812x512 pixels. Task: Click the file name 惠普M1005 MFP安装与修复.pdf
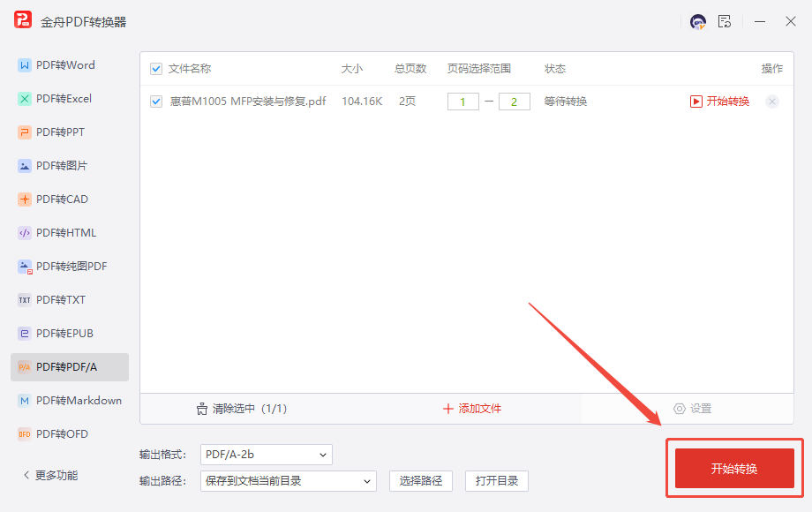tap(248, 102)
